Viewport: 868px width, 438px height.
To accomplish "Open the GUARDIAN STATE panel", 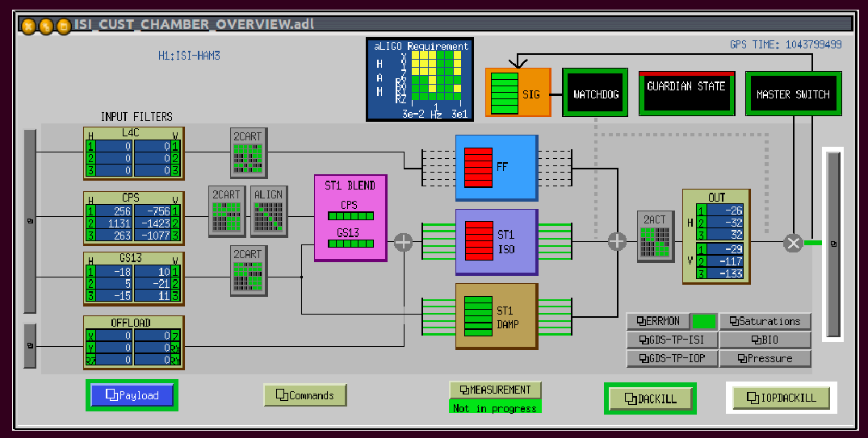I will [x=686, y=93].
